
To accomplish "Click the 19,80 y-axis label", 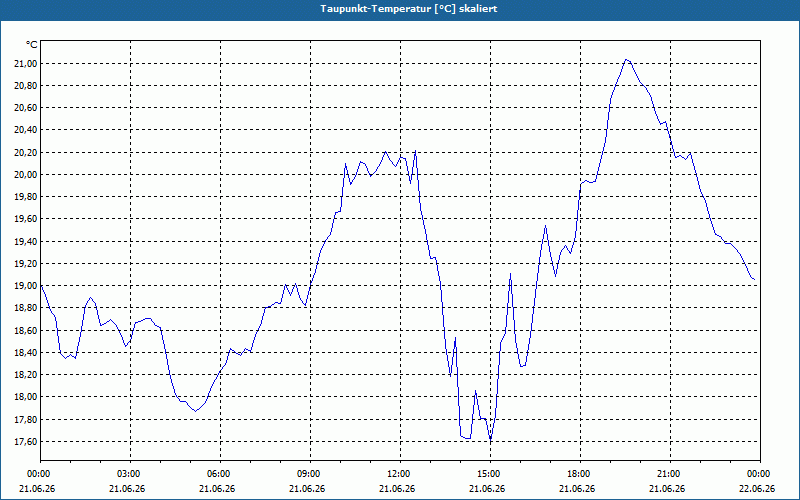I will (25, 197).
